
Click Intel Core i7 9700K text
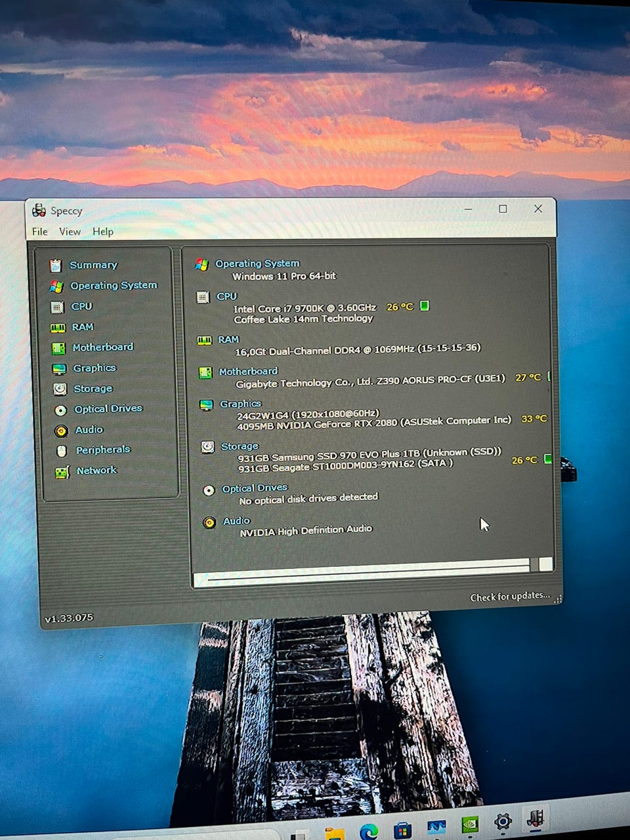point(305,308)
